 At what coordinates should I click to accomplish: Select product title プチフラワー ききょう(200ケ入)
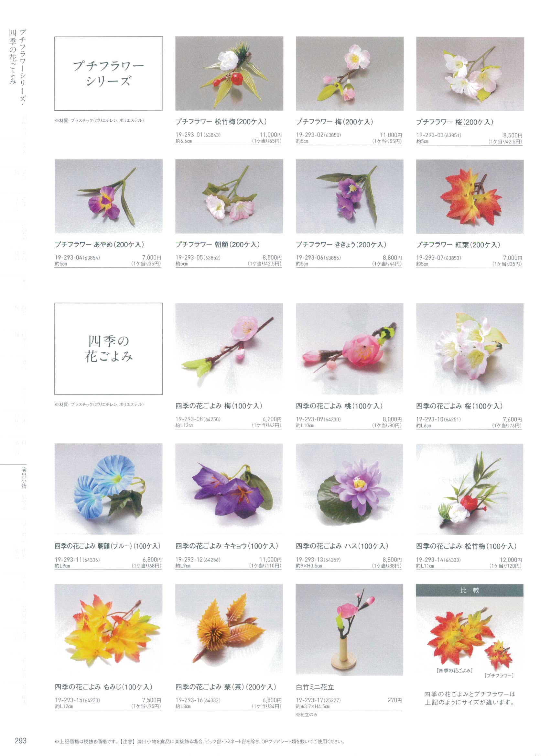[341, 245]
